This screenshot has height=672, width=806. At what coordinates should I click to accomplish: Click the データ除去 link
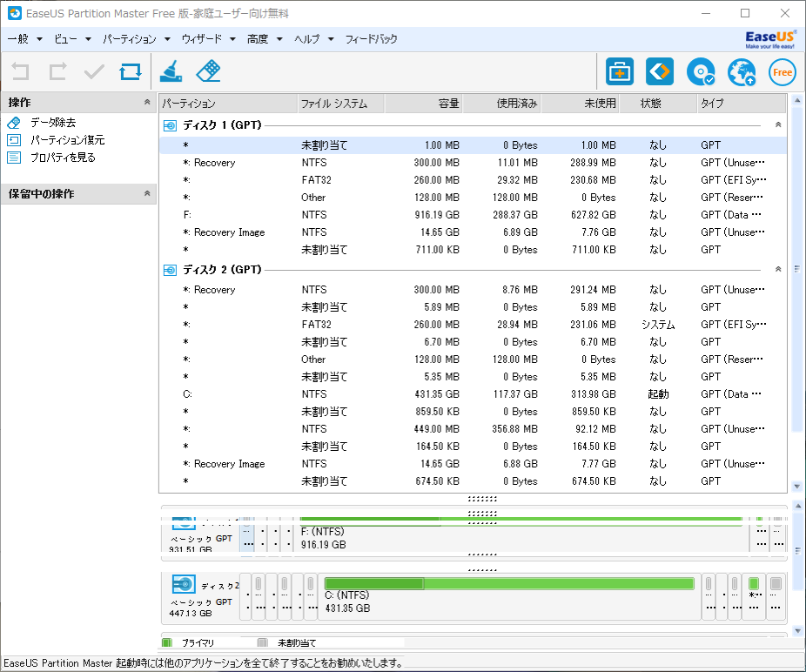[x=53, y=123]
